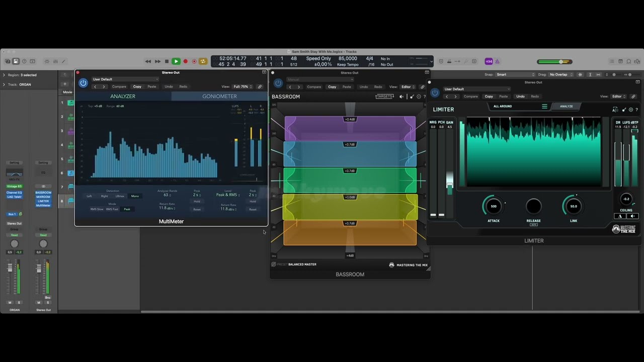Screen dimensions: 644x362
Task: Click the Record button in transport
Action: [185, 61]
